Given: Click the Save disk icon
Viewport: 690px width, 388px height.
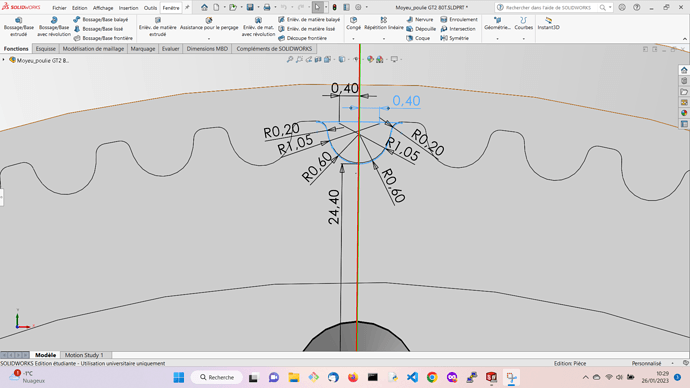Looking at the screenshot, I should tap(250, 7).
